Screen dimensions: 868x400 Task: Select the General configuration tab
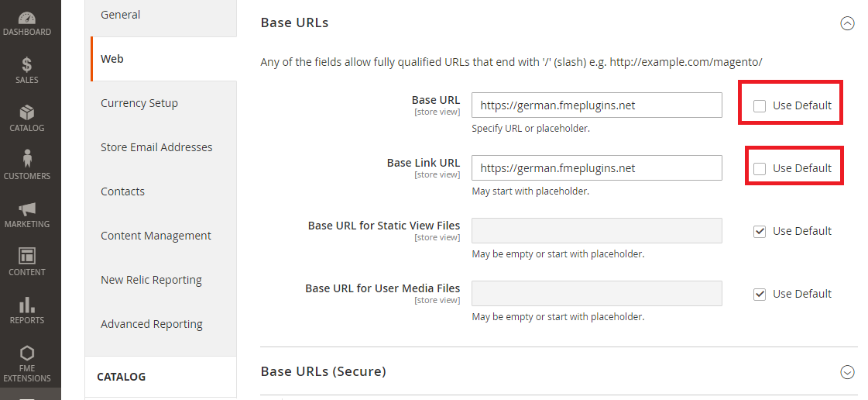tap(121, 15)
